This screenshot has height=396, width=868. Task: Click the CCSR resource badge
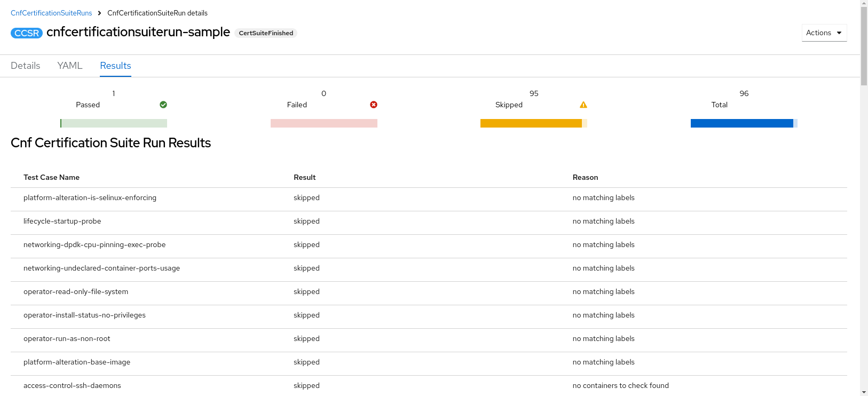pos(27,33)
